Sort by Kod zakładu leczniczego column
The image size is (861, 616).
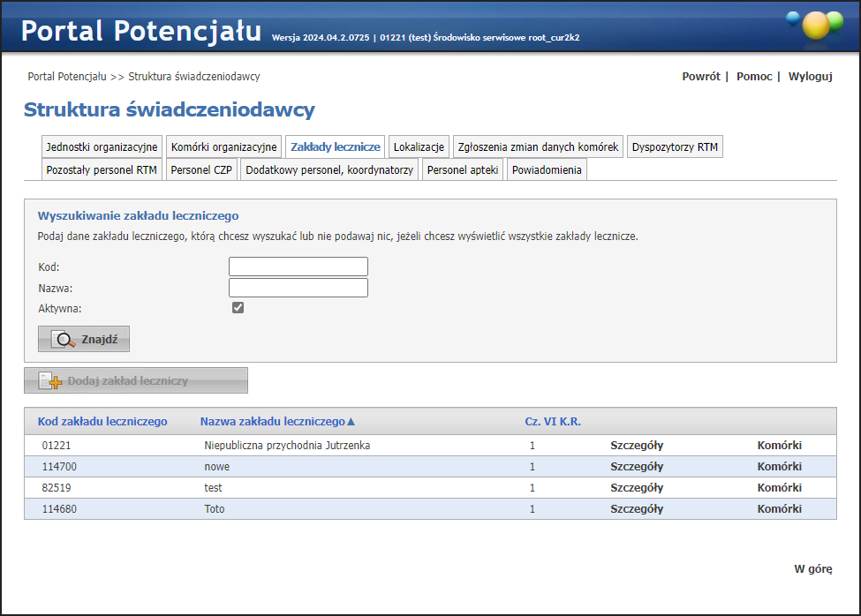[102, 422]
